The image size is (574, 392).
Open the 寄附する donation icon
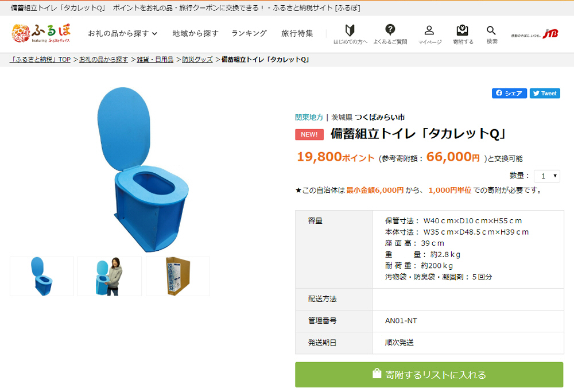(463, 34)
